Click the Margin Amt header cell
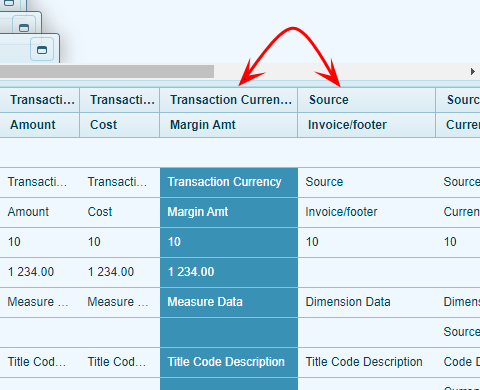This screenshot has width=480, height=390. click(x=229, y=125)
